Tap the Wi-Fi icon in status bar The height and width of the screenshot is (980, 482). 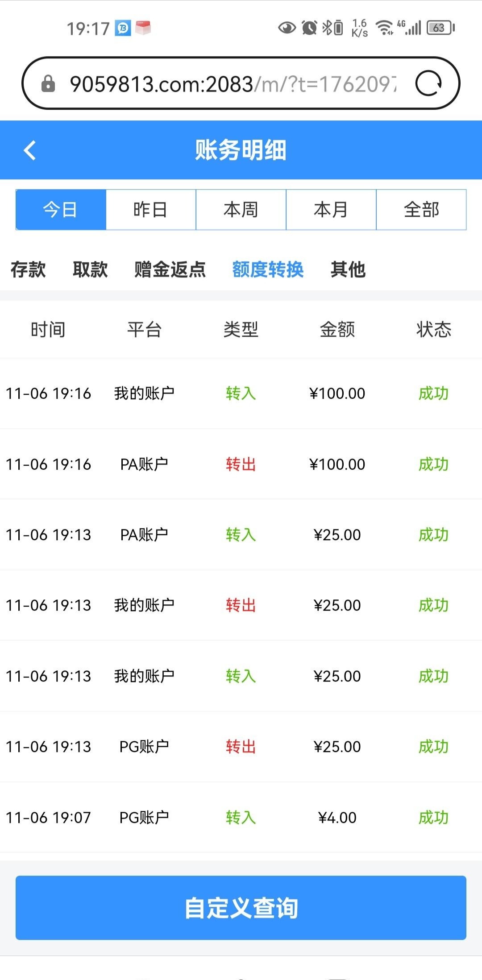[384, 28]
